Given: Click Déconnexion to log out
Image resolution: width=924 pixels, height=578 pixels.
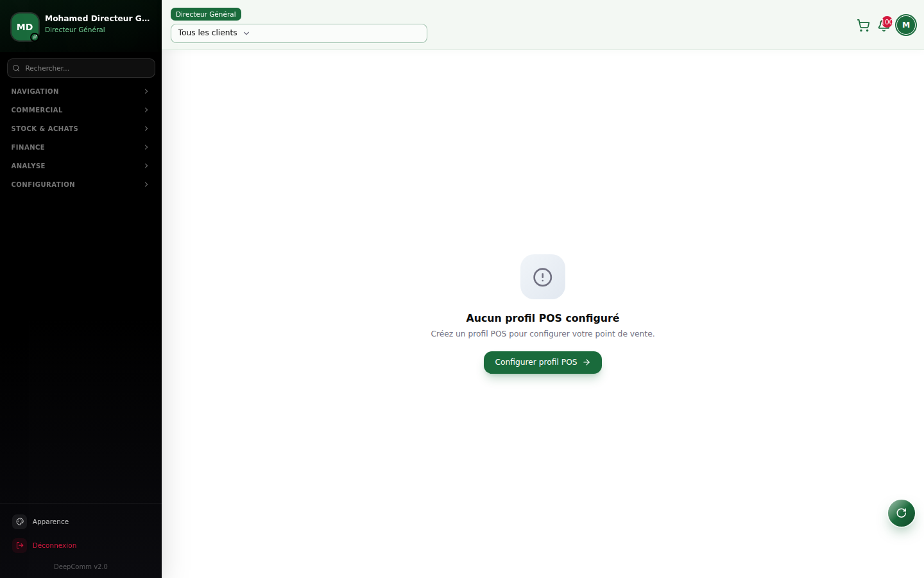Looking at the screenshot, I should (x=81, y=545).
